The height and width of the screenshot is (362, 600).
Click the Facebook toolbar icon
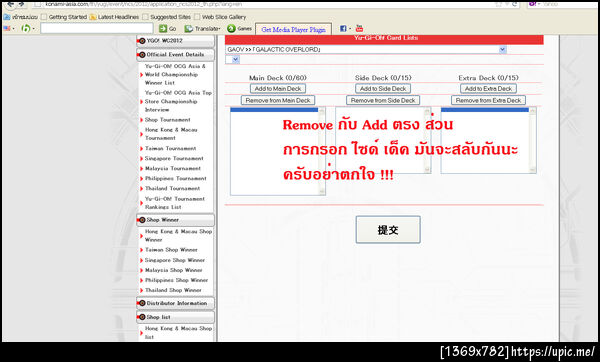click(x=343, y=29)
